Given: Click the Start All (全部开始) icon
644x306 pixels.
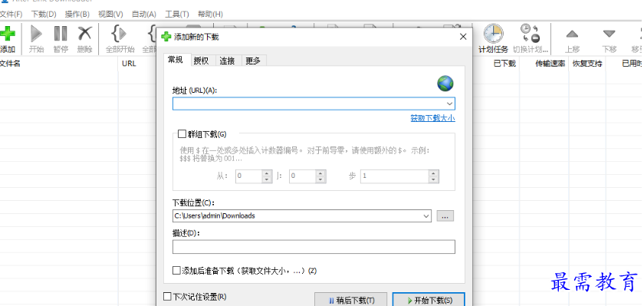Looking at the screenshot, I should [120, 34].
